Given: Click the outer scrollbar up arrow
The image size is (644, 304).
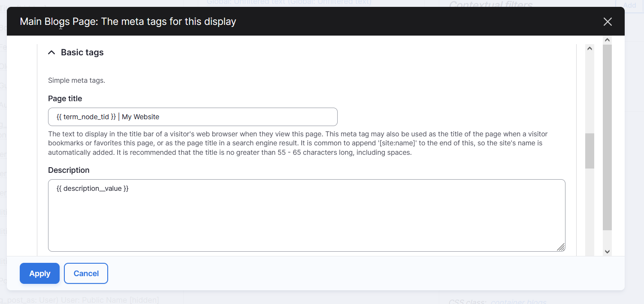Looking at the screenshot, I should 607,39.
